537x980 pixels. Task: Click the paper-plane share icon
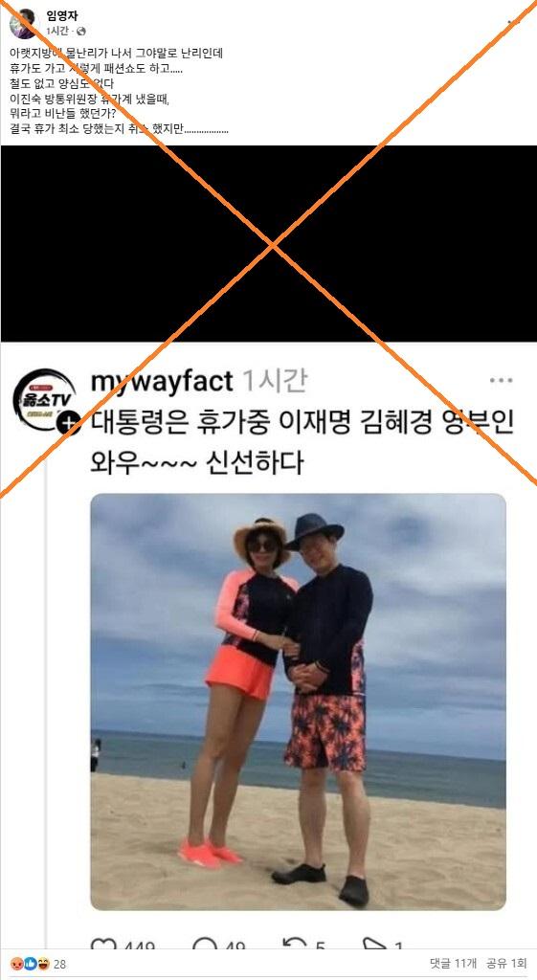tap(374, 944)
